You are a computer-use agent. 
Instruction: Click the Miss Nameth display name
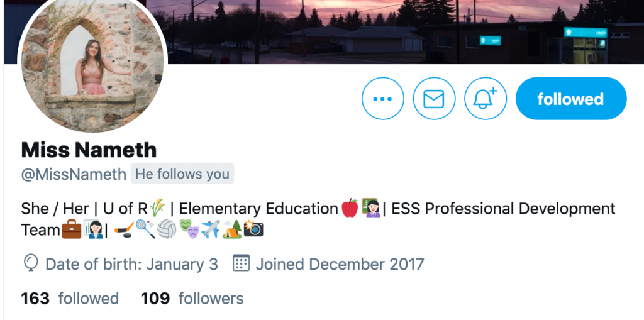tap(89, 150)
